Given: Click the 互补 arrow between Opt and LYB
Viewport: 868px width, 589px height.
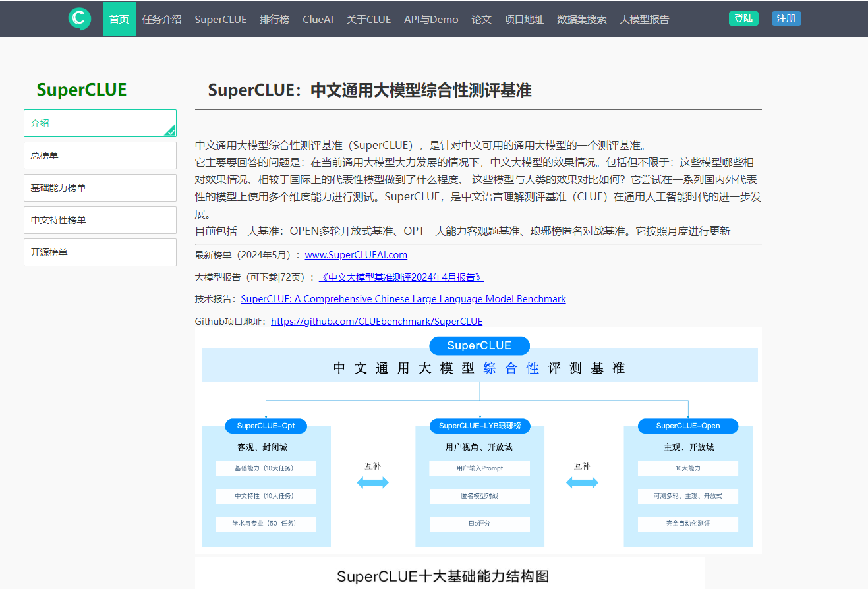Looking at the screenshot, I should 373,483.
